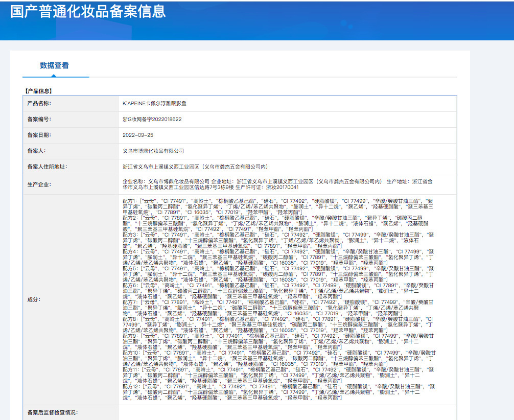
Task: Click the 配方7 ingredient list line
Action: click(x=278, y=308)
